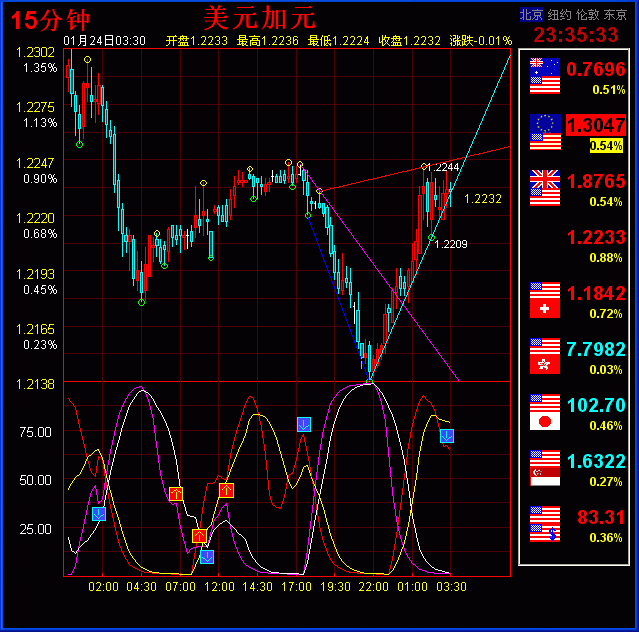
Task: Click the 0.88% change value
Action: click(x=606, y=258)
